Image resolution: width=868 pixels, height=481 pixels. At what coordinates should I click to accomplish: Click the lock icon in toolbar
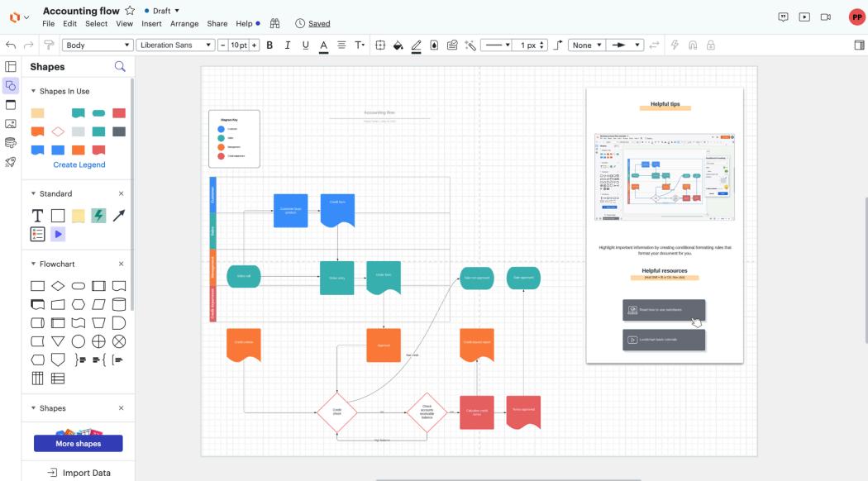pyautogui.click(x=711, y=45)
